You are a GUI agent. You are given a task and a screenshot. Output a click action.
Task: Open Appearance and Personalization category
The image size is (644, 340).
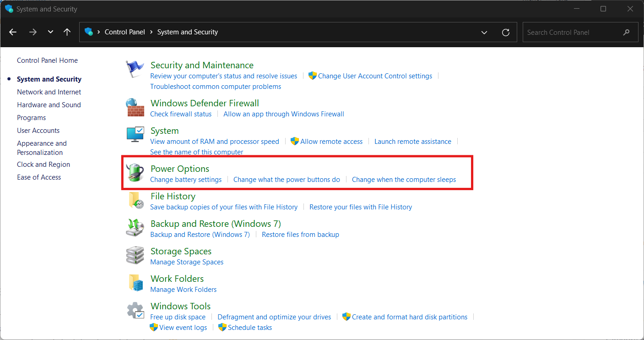point(42,148)
